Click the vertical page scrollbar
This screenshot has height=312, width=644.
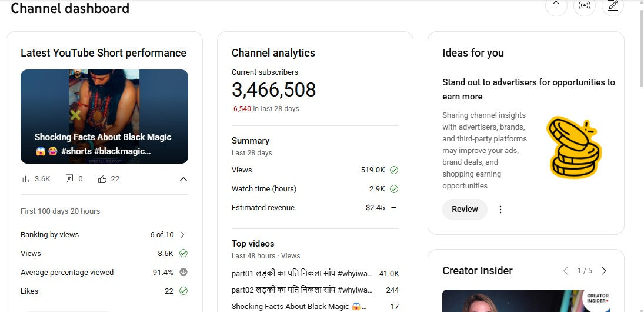click(x=640, y=118)
